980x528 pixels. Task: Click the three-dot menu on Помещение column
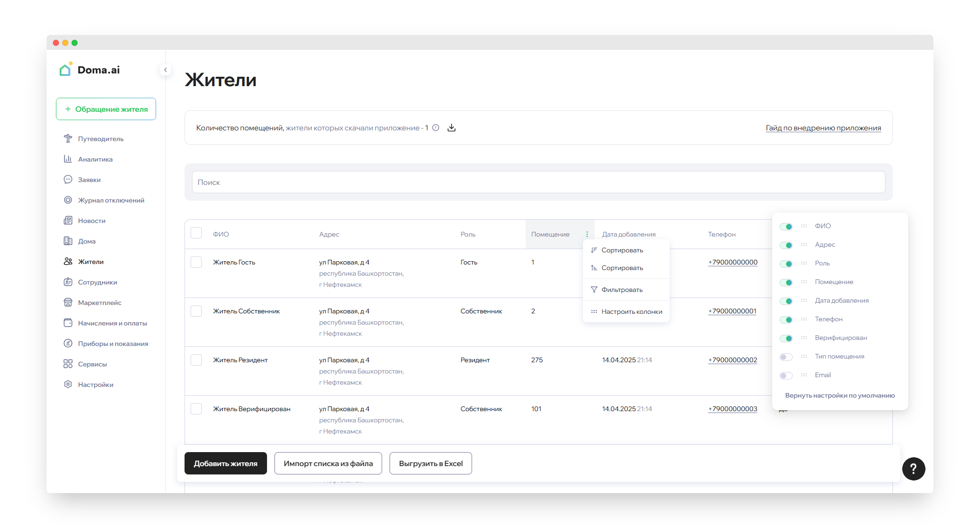(x=587, y=234)
